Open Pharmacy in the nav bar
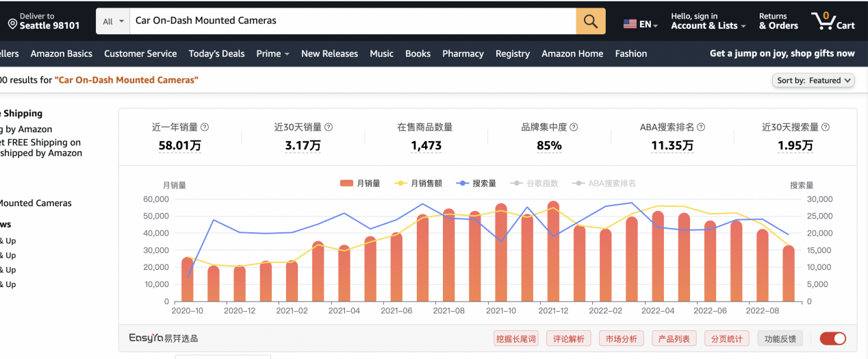This screenshot has height=359, width=868. point(463,53)
